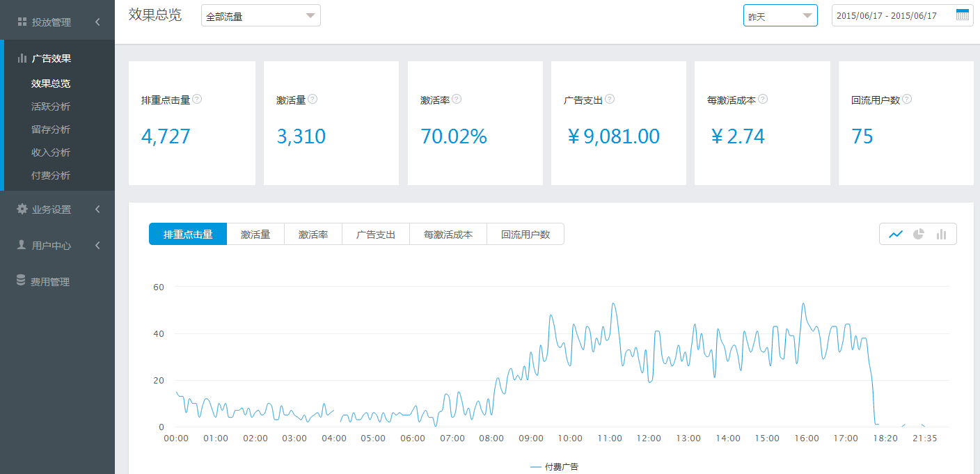Open the 昨天 time range dropdown
Viewport: 980px width, 474px height.
pos(780,15)
